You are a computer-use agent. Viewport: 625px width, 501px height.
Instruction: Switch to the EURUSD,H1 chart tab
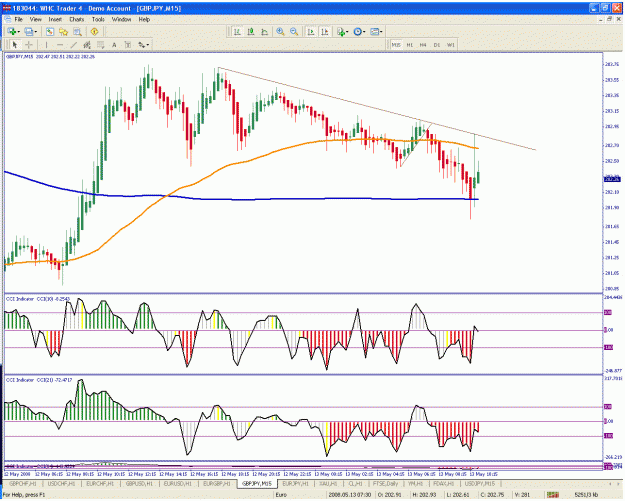(177, 483)
